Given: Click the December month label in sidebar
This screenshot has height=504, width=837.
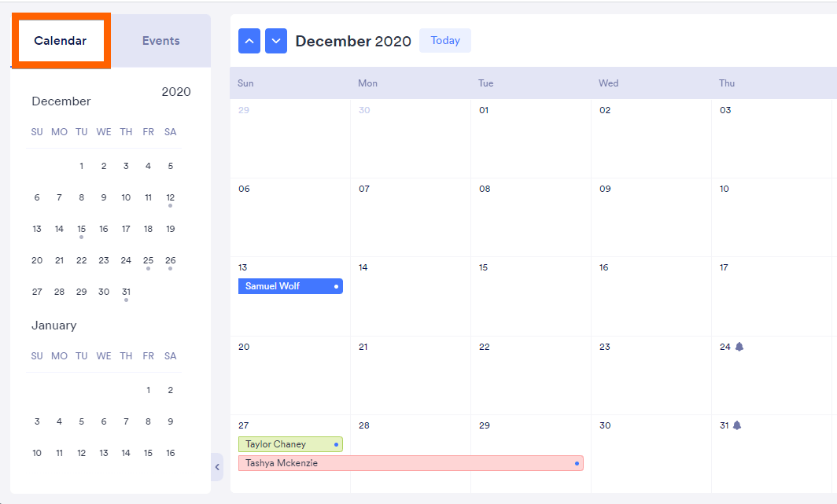Looking at the screenshot, I should pos(61,101).
